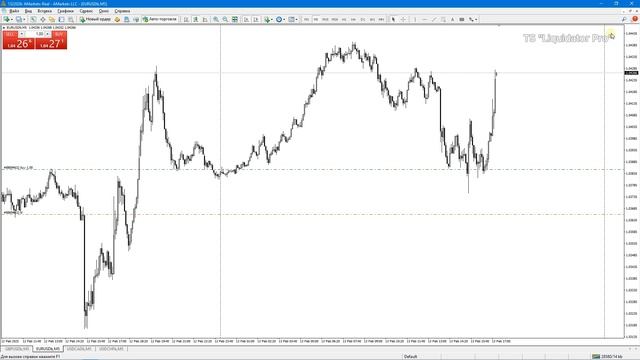Screen dimensions: 640x360
Task: Open the Data Window panel
Action: [x=42, y=19]
